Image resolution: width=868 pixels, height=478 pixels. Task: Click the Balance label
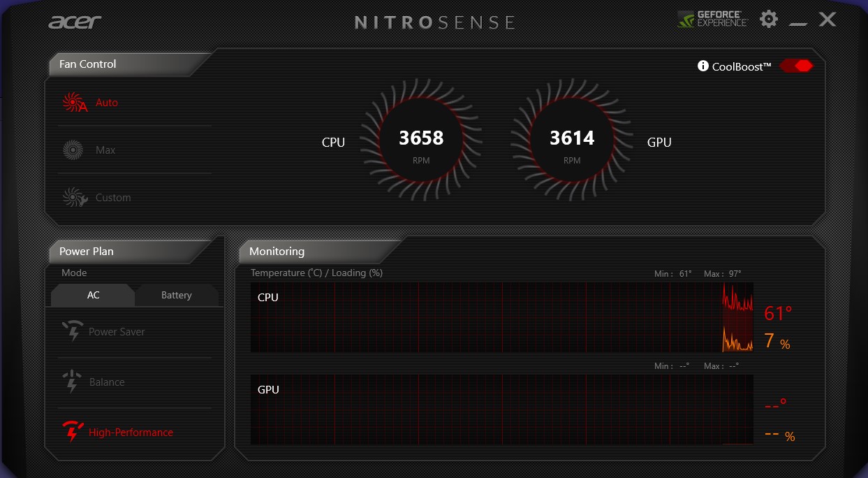pos(107,382)
